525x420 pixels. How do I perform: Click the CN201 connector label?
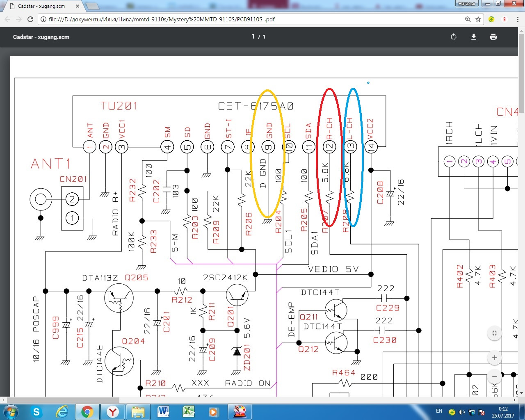point(73,179)
